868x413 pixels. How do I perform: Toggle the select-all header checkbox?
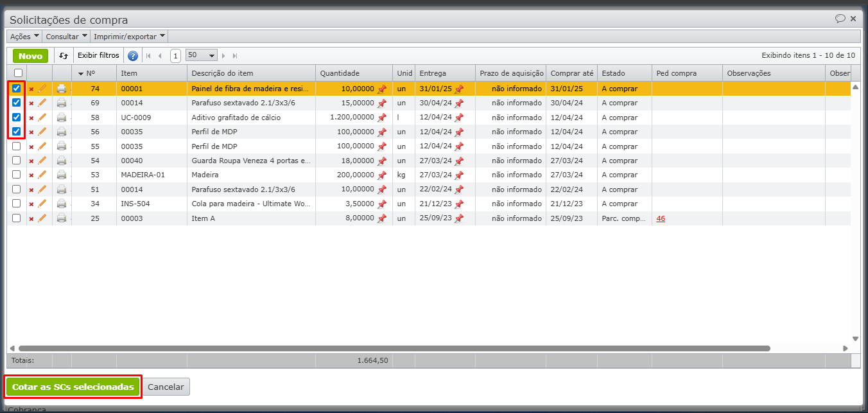pyautogui.click(x=18, y=73)
